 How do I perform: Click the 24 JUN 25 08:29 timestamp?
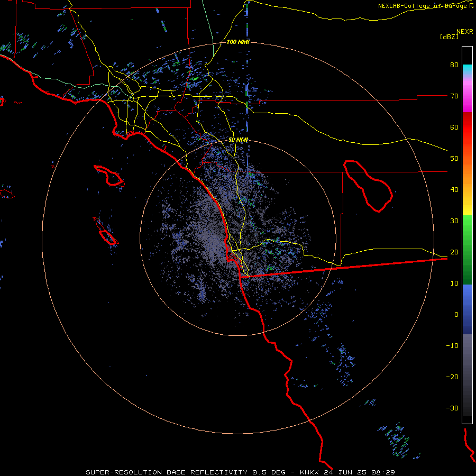click(360, 472)
